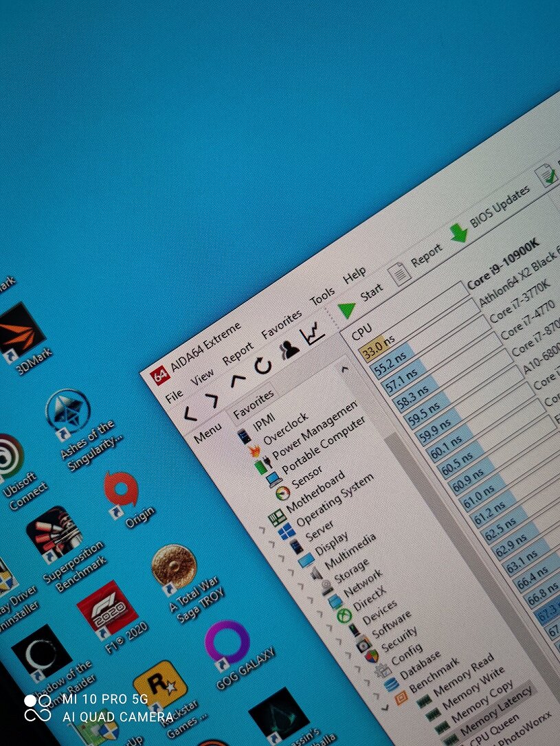560x746 pixels.
Task: Select the Devices tree item
Action: [379, 612]
